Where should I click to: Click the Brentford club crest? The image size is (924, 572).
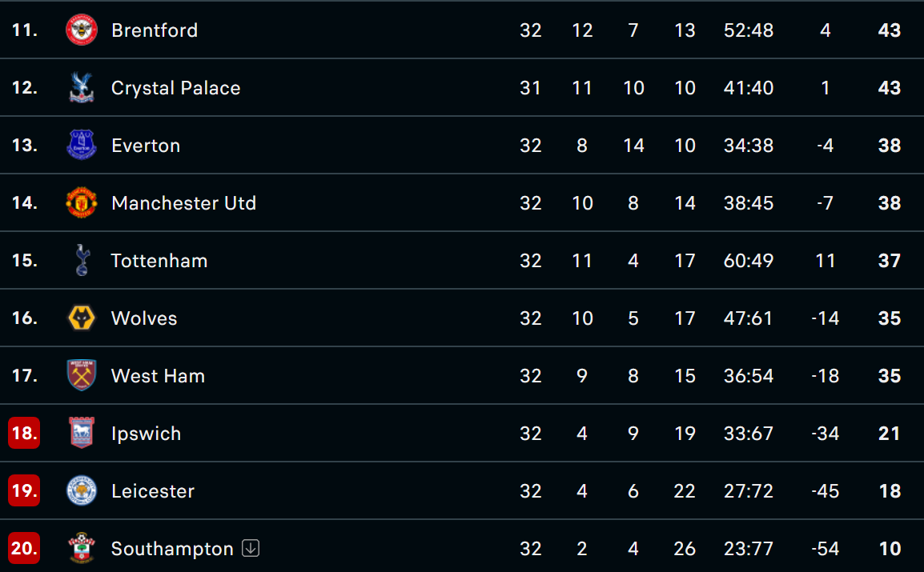(x=82, y=30)
